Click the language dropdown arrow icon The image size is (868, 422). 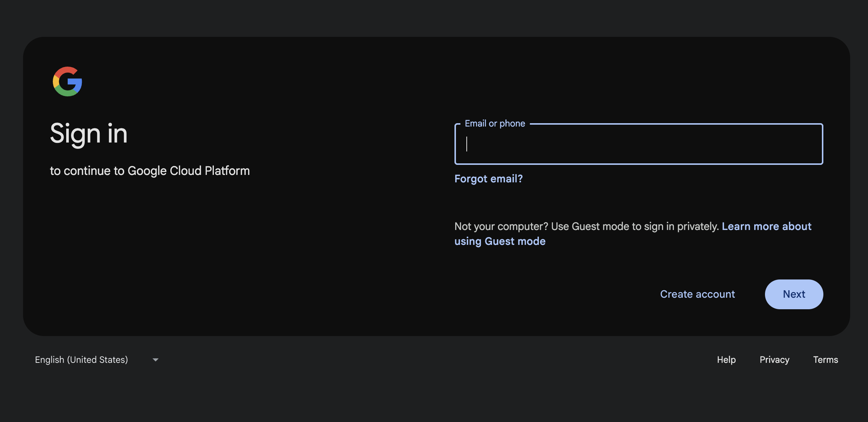tap(155, 360)
